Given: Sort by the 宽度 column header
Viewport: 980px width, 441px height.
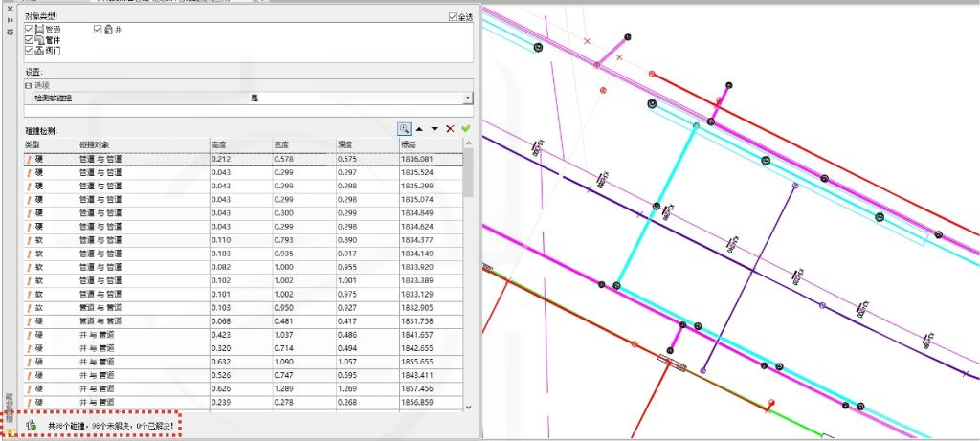Looking at the screenshot, I should pyautogui.click(x=304, y=144).
